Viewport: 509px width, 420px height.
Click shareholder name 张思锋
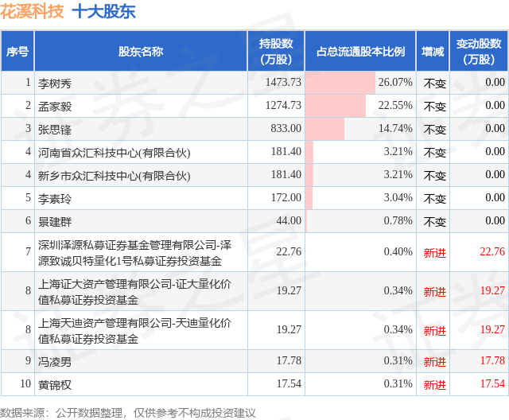pos(55,130)
